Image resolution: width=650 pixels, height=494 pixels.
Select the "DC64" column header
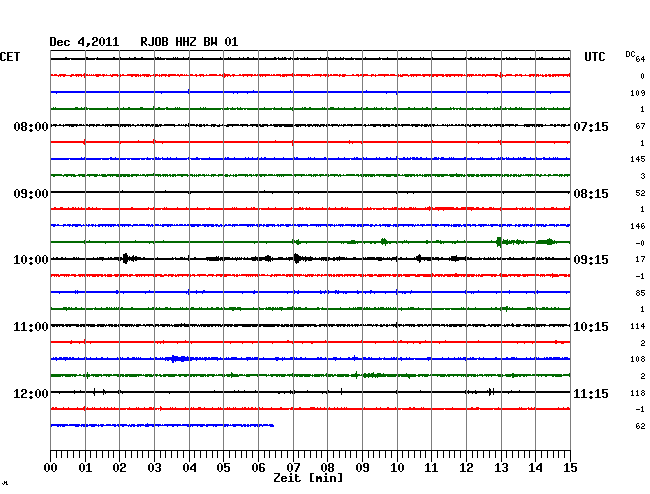(635, 56)
